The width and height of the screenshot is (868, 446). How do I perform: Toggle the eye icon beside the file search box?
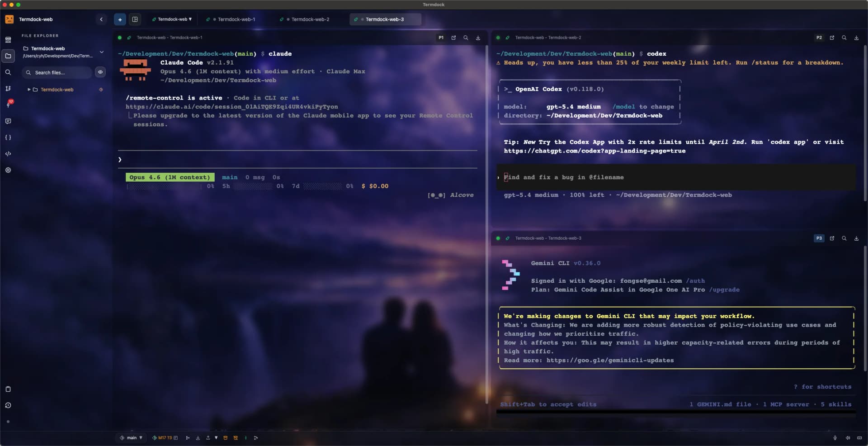(100, 72)
